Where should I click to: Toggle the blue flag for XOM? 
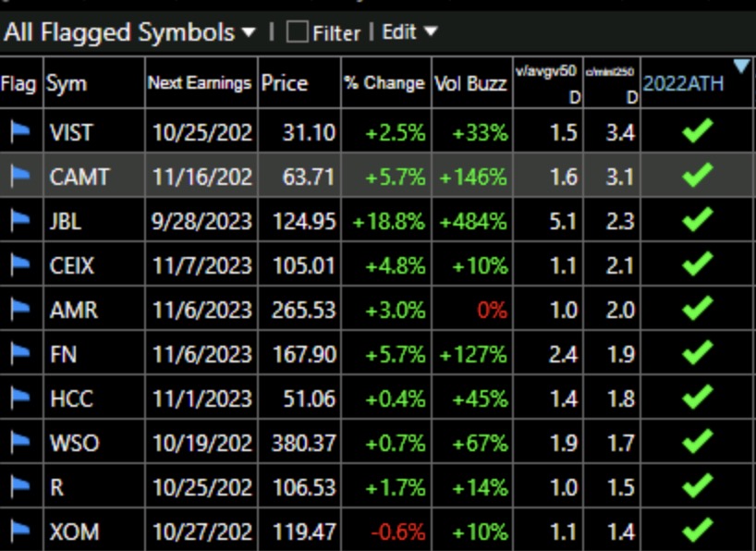[x=20, y=531]
